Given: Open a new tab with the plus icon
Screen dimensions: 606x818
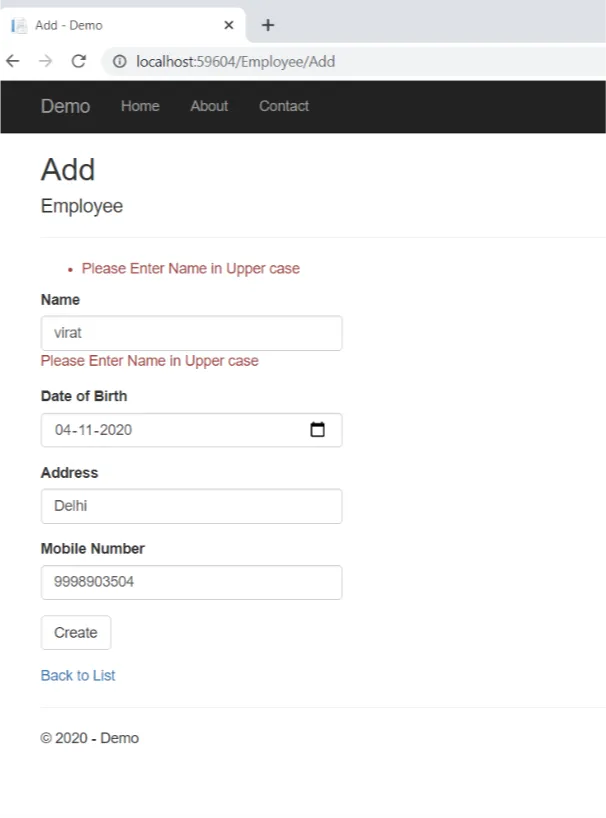Looking at the screenshot, I should tap(268, 25).
